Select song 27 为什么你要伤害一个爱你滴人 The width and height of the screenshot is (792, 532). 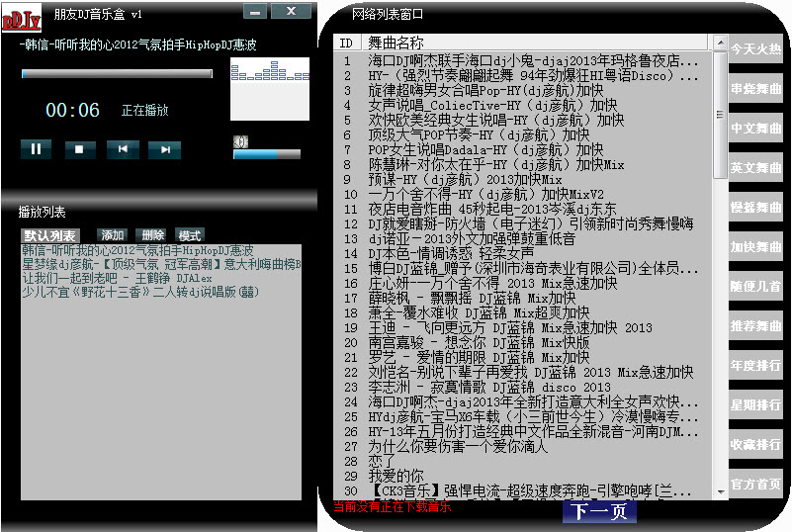click(x=523, y=446)
